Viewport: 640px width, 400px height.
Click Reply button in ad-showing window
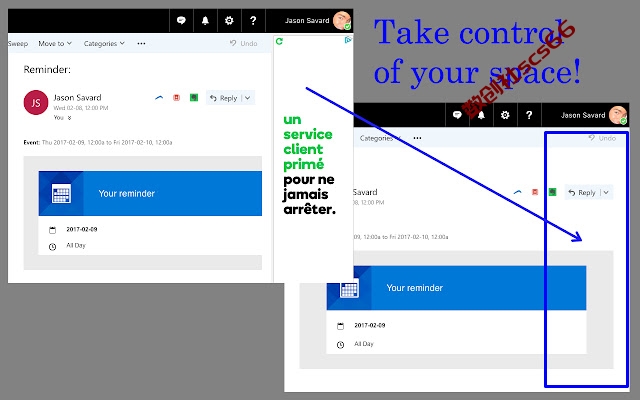(224, 98)
